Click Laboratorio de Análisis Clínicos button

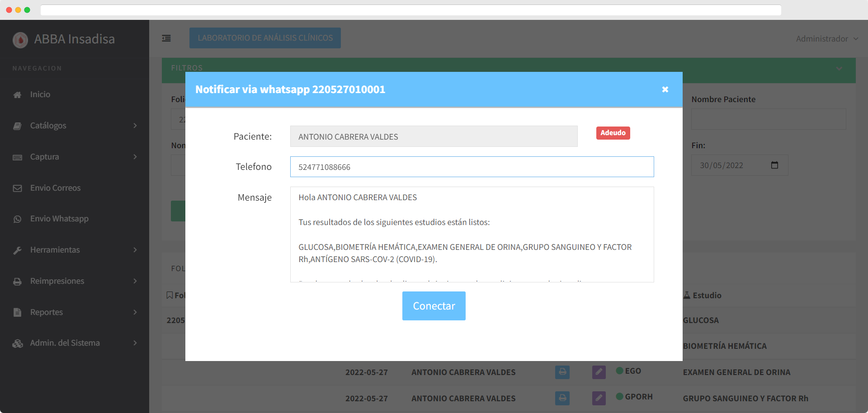[x=265, y=38]
